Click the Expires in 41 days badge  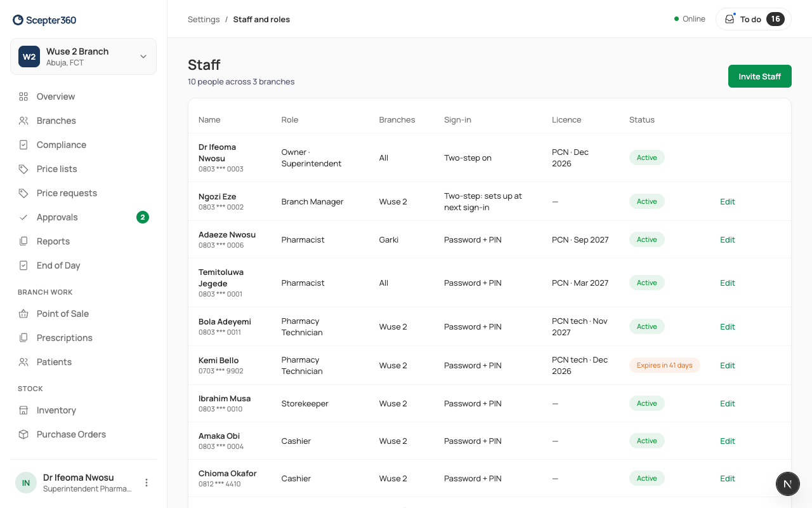point(664,365)
